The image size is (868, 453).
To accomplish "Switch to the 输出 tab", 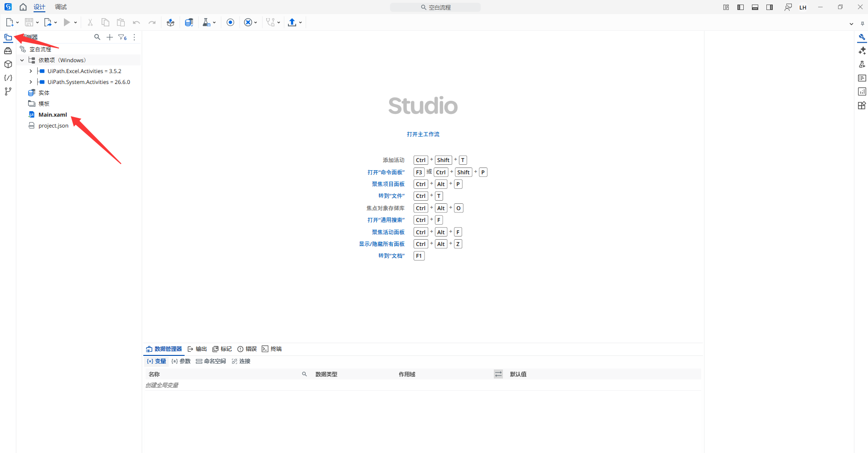I will [x=197, y=349].
